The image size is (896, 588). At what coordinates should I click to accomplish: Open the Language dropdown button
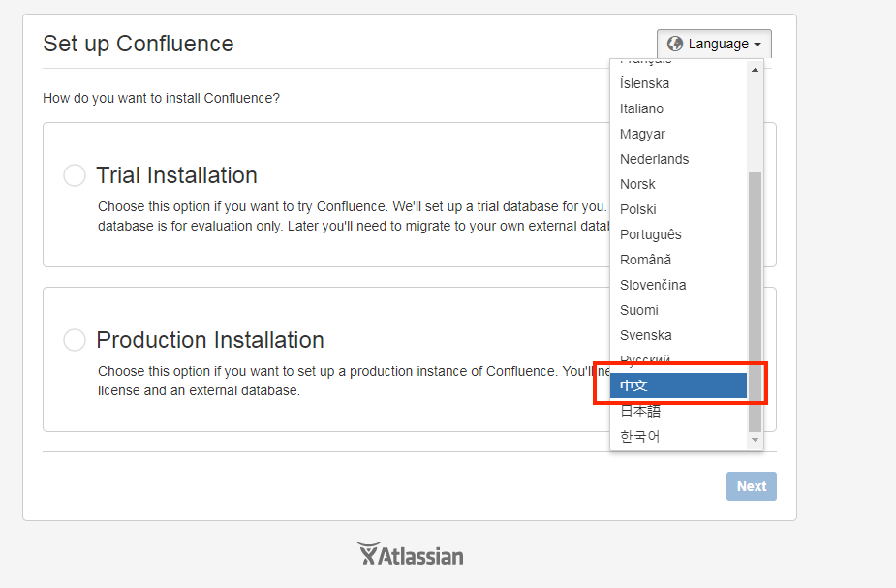714,44
